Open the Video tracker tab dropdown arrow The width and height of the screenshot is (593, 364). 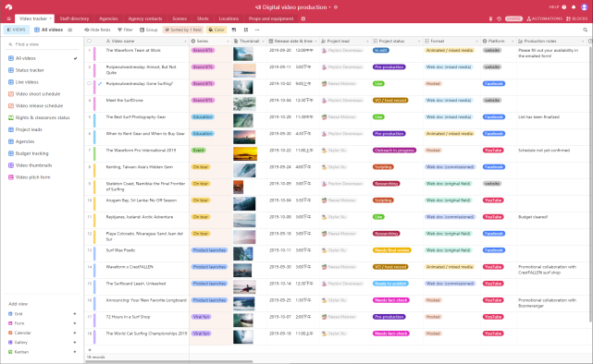pos(50,18)
